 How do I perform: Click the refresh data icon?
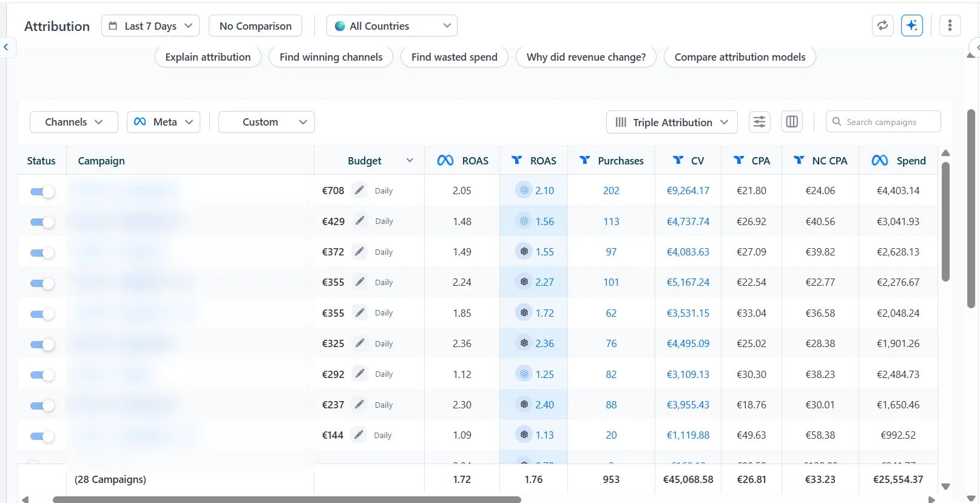pos(882,25)
